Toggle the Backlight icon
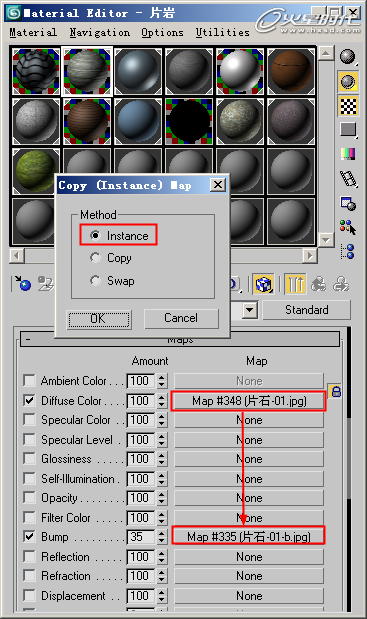This screenshot has width=367, height=619. tap(348, 82)
